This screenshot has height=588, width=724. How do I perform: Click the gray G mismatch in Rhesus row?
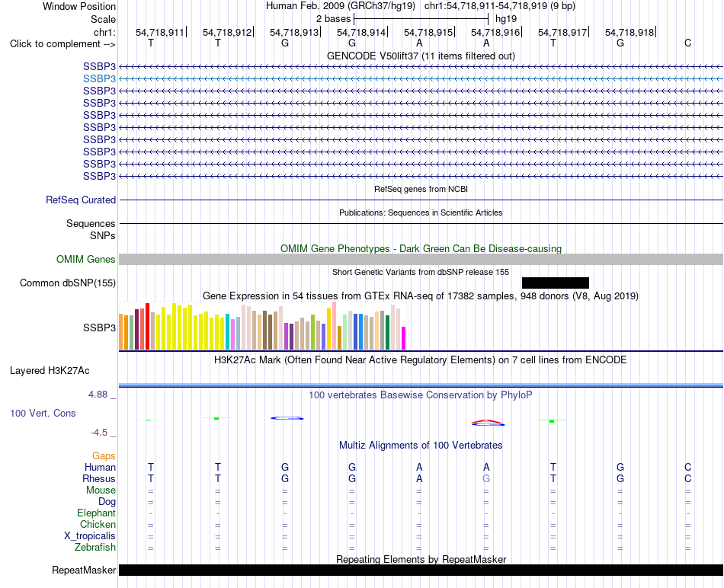point(486,478)
